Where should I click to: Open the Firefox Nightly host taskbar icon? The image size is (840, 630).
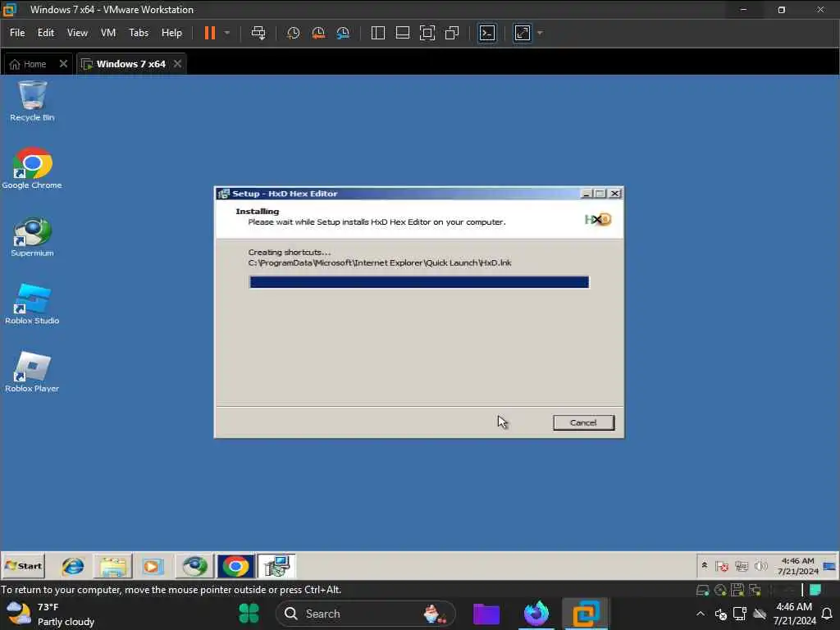536,614
